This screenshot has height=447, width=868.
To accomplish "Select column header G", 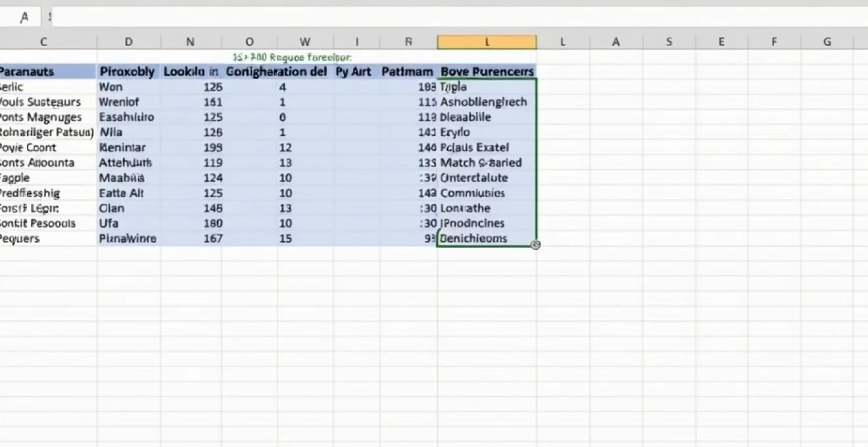I will point(827,41).
